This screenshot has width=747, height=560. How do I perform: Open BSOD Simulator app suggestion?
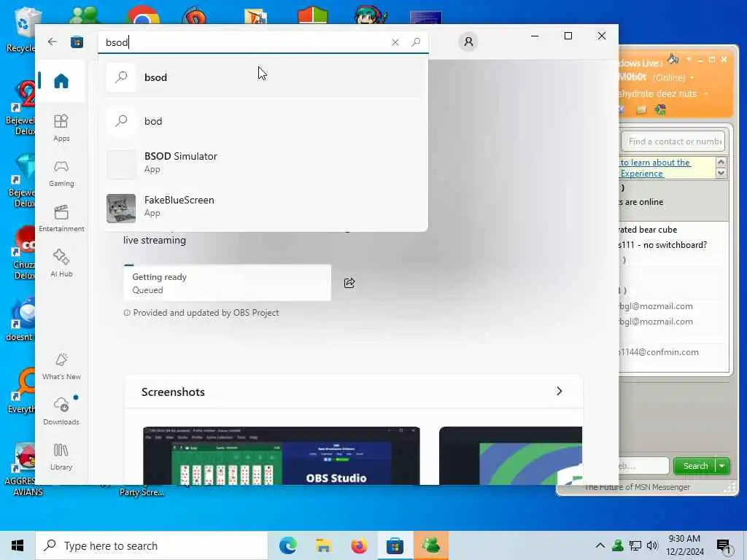coord(263,163)
